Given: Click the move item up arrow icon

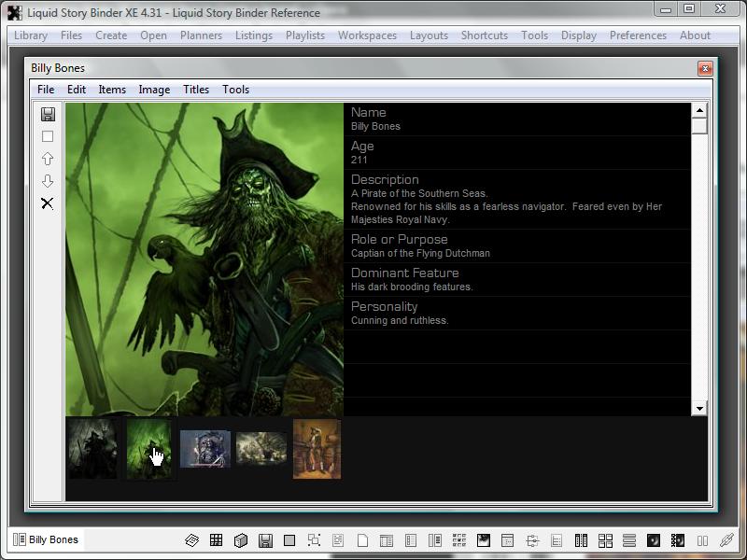Looking at the screenshot, I should [48, 159].
